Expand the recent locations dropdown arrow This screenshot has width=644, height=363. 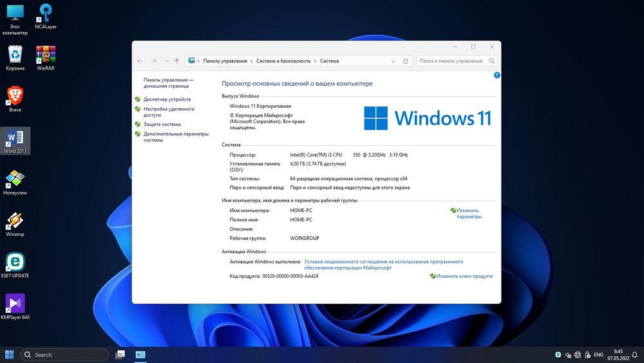[166, 61]
